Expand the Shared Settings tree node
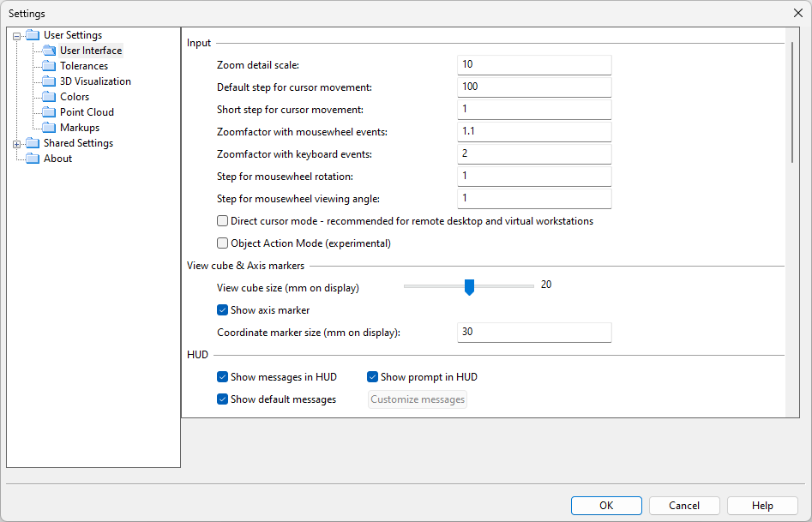 16,144
